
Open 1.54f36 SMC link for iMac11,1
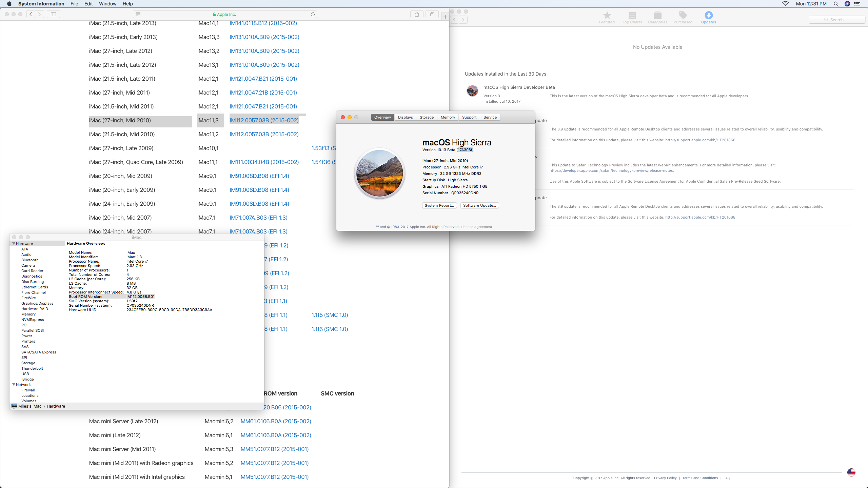[x=323, y=162]
